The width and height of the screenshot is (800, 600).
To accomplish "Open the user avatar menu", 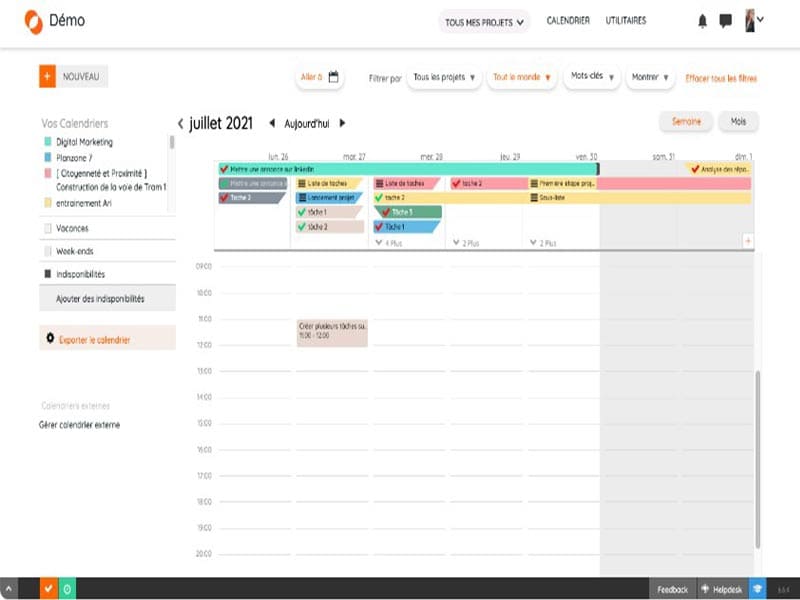I will coord(754,20).
